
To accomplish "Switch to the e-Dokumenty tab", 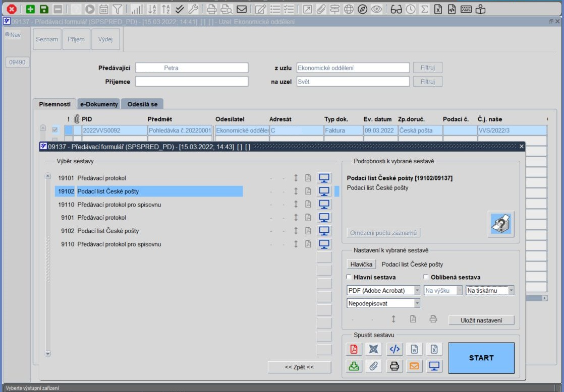I will point(99,104).
